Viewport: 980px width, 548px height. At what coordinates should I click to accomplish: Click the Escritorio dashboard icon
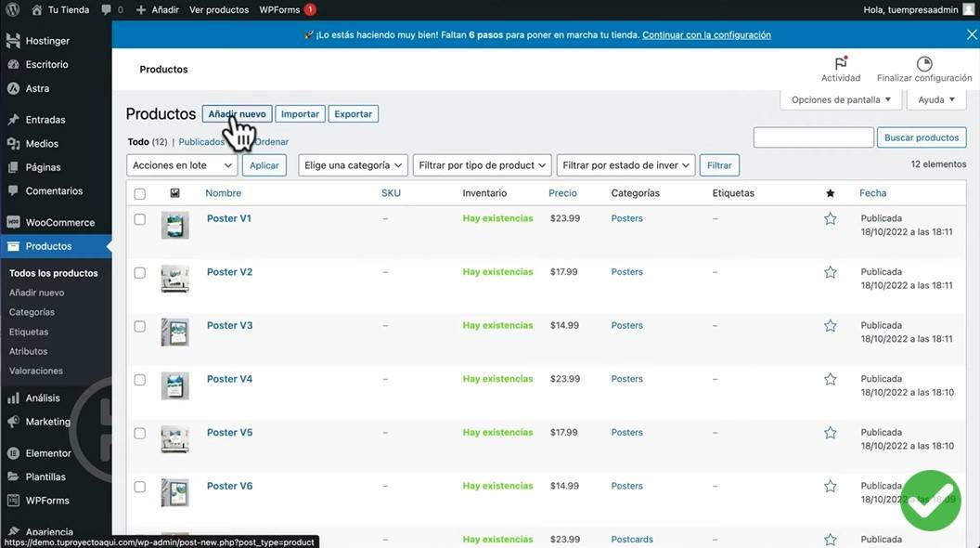pyautogui.click(x=13, y=64)
